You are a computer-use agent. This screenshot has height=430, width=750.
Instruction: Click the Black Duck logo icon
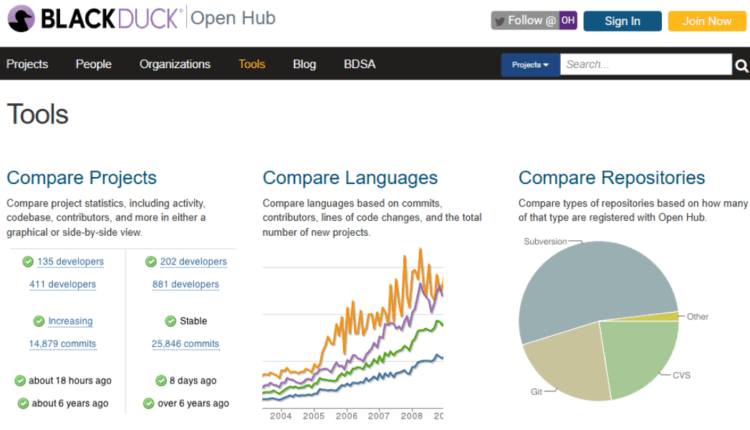(21, 19)
